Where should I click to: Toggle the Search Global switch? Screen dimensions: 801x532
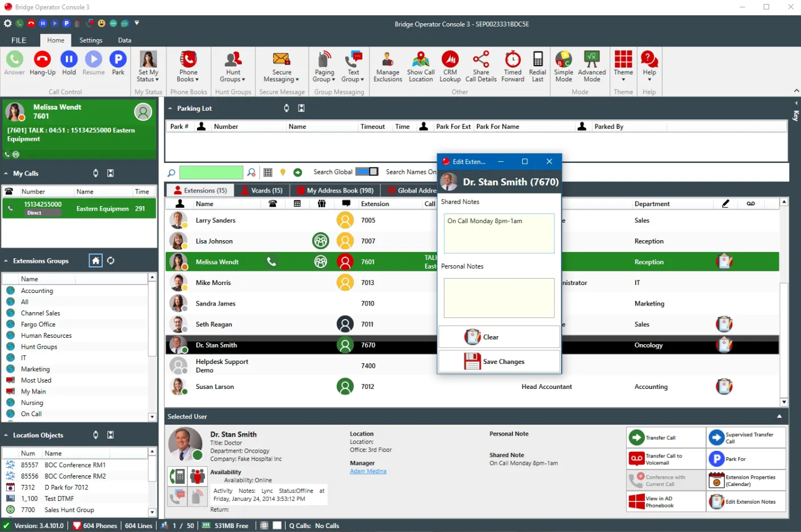[x=367, y=171]
